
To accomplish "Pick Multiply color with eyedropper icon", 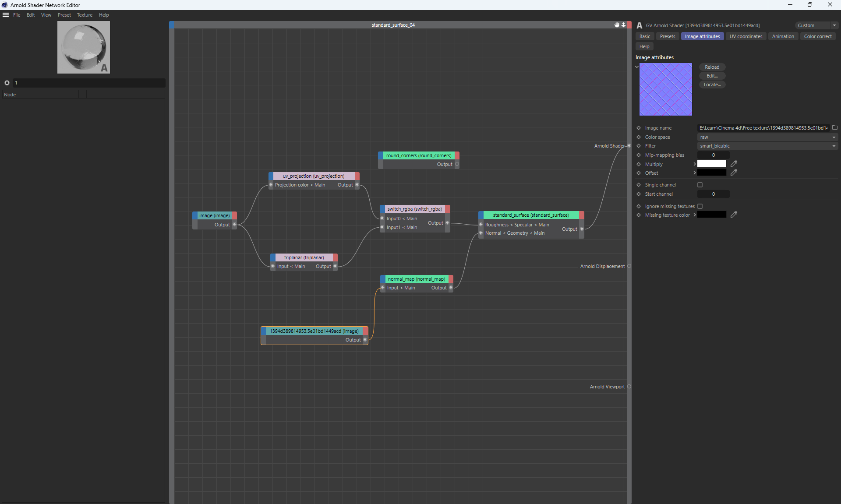I will pos(734,164).
